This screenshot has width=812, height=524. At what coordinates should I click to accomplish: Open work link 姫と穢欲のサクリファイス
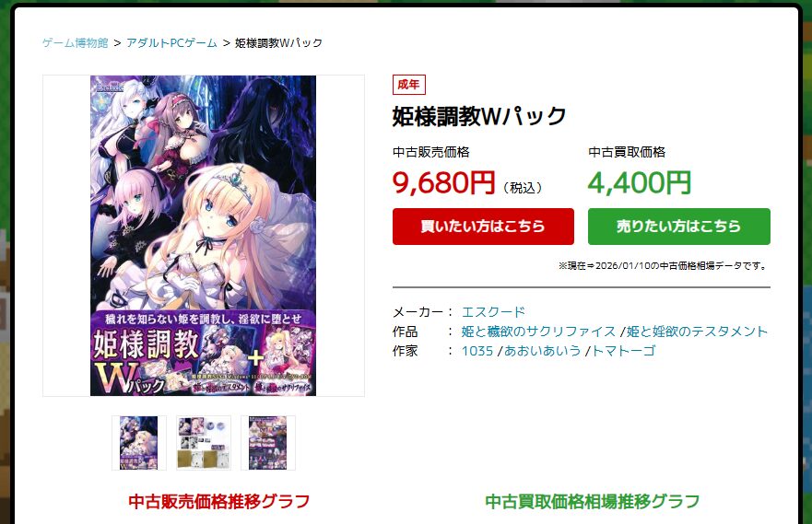pos(538,331)
